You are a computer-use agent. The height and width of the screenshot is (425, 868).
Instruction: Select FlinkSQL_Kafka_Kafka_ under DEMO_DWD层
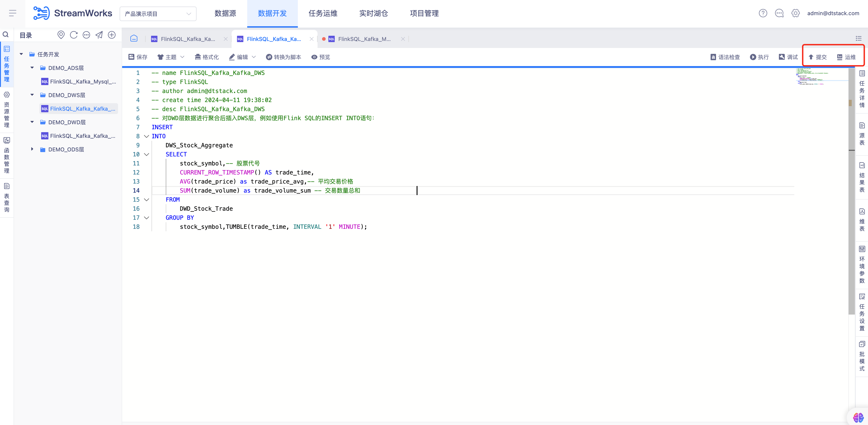tap(78, 136)
